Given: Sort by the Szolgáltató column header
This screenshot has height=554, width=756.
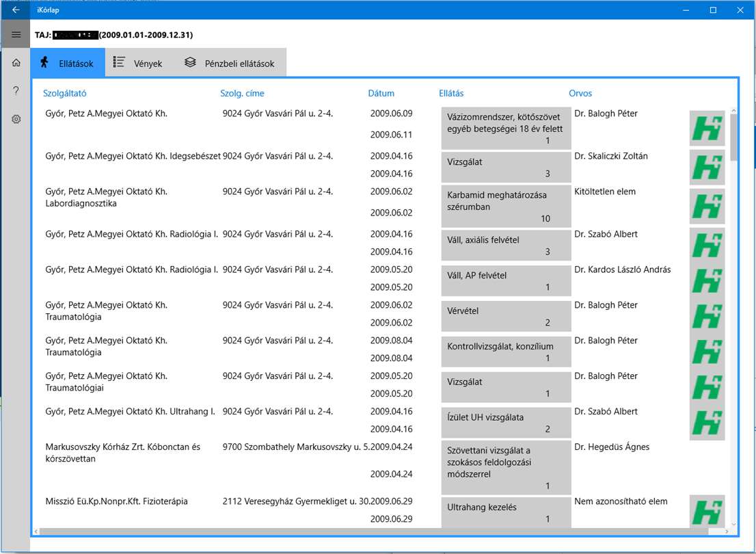Looking at the screenshot, I should [x=65, y=93].
